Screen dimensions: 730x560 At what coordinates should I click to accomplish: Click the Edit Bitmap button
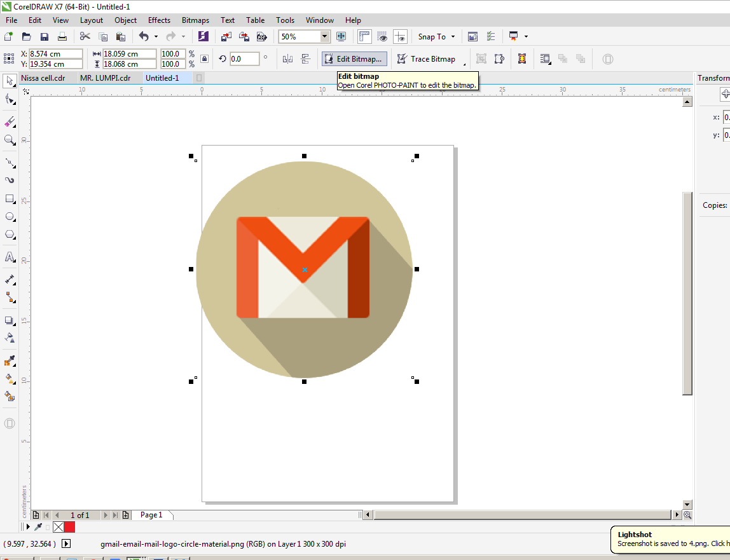(354, 58)
